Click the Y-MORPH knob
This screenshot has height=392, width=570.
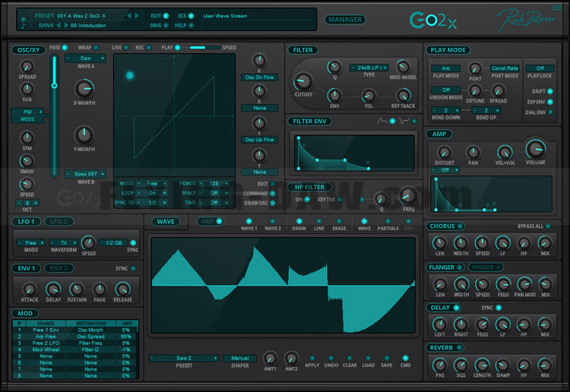tap(84, 134)
